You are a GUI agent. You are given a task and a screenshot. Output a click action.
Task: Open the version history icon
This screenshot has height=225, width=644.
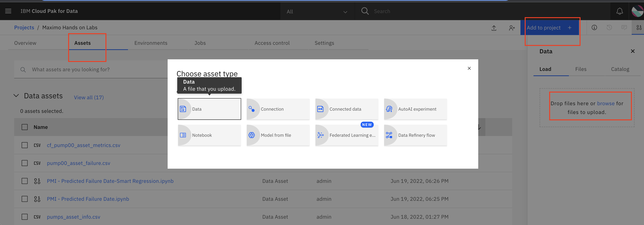[x=609, y=27]
